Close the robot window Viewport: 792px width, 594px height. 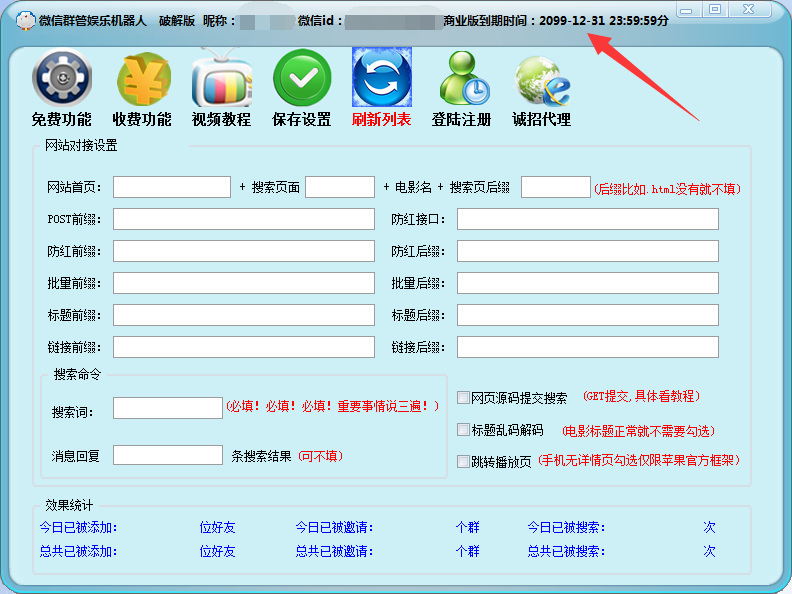[749, 9]
